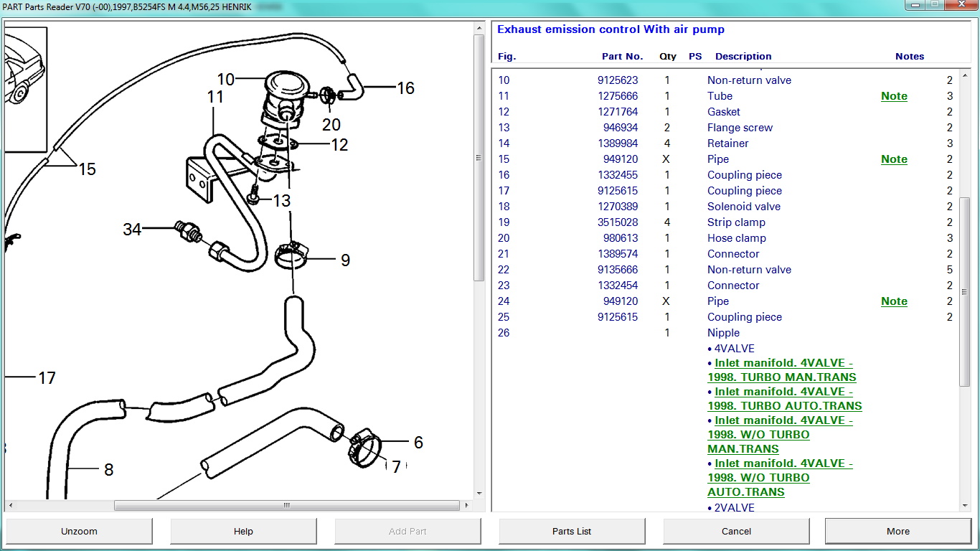Click the Part No. column header
Screen dimensions: 980x551
click(622, 57)
